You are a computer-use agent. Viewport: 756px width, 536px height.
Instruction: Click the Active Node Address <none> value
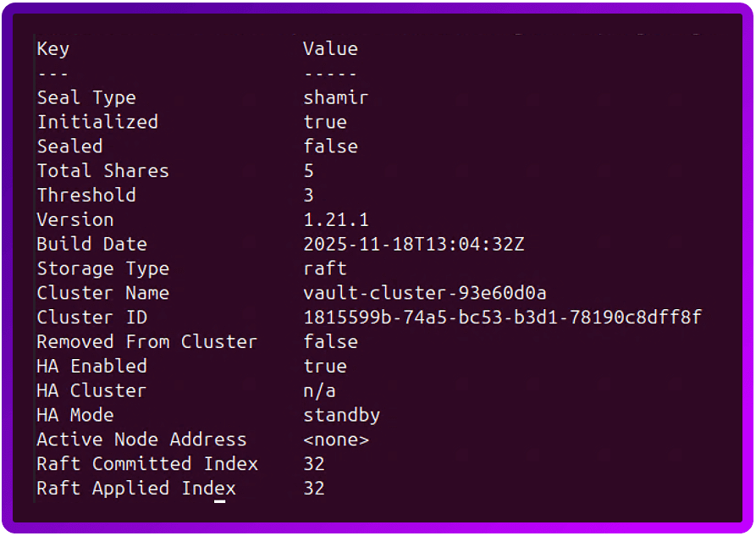[336, 440]
